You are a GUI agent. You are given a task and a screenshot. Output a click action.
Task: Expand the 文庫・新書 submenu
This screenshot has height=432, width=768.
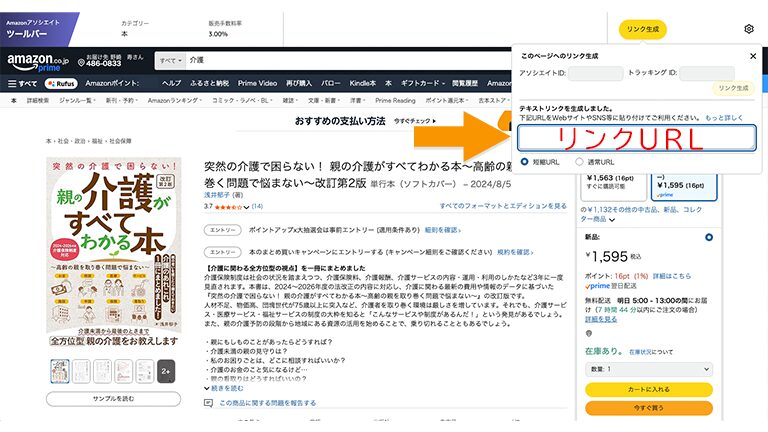tap(323, 100)
